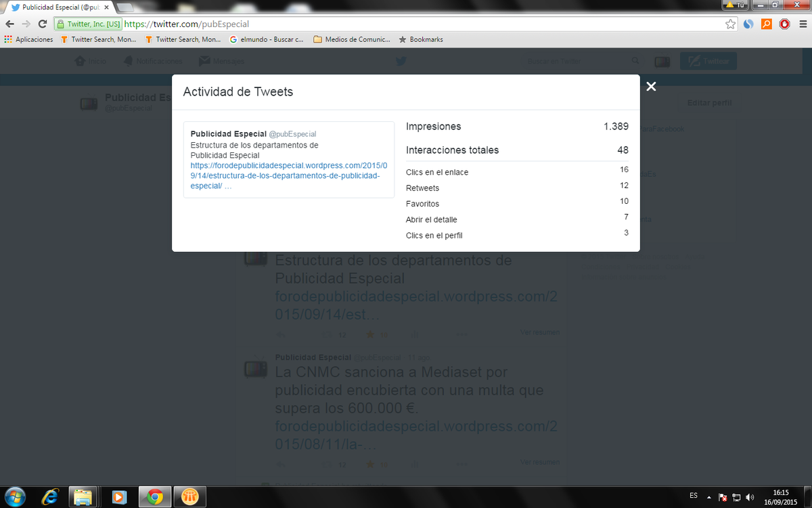
Task: Click the orange round app icon in taskbar
Action: point(190,496)
